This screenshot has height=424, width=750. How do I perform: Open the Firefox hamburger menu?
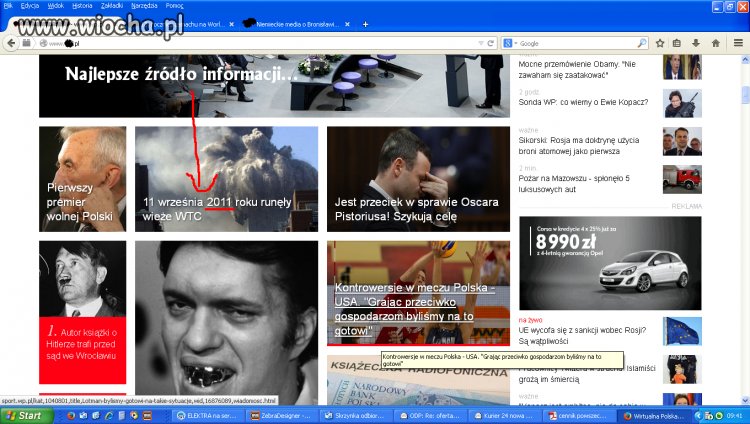(x=738, y=43)
